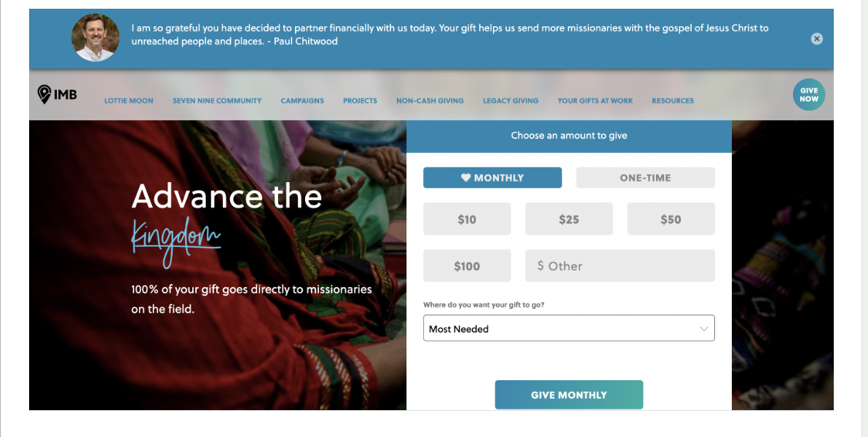The image size is (868, 437).
Task: Dismiss the Paul Chitwood banner message
Action: pyautogui.click(x=816, y=39)
